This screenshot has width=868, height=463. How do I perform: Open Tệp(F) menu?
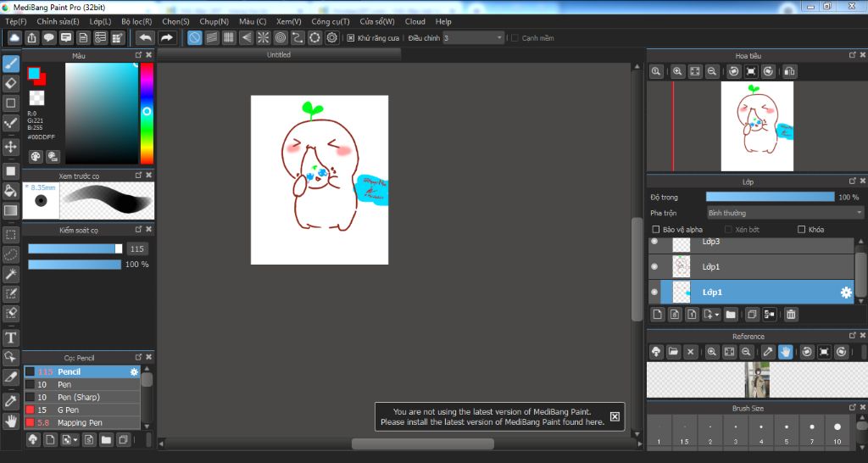coord(15,21)
